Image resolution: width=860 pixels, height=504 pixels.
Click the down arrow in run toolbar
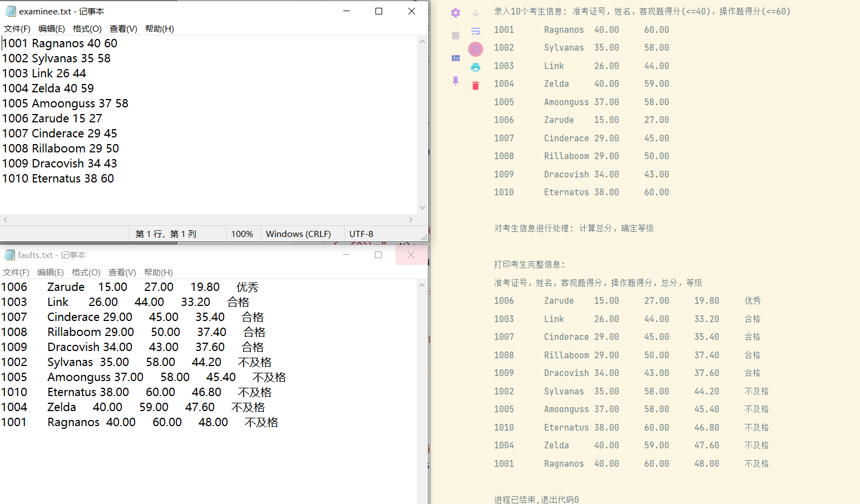click(x=476, y=13)
